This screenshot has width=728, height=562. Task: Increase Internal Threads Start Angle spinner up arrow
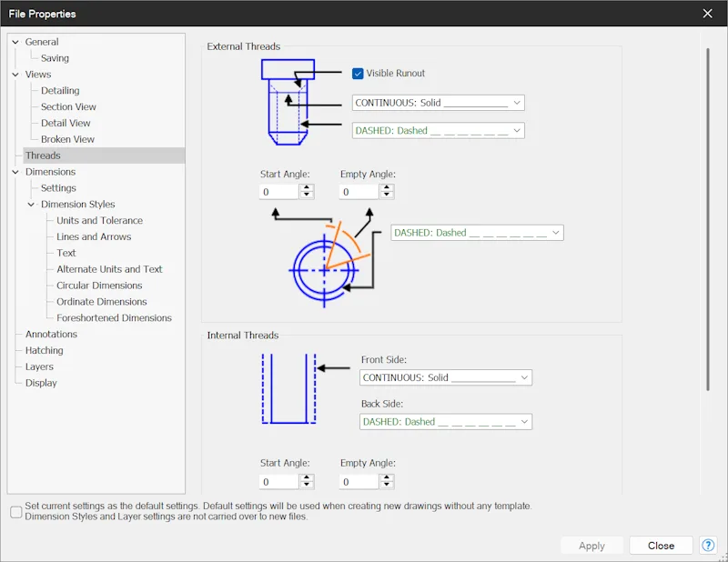307,477
